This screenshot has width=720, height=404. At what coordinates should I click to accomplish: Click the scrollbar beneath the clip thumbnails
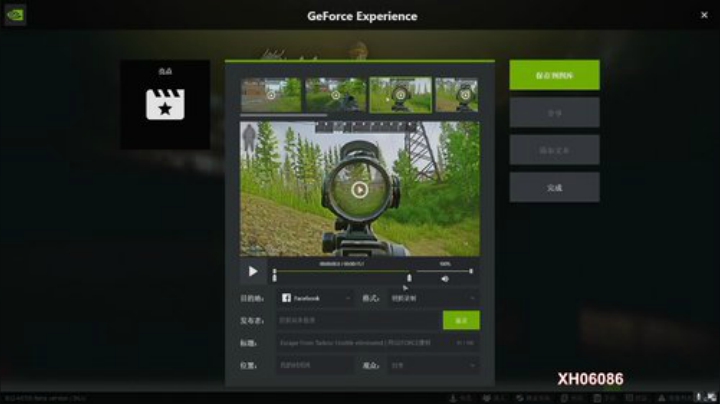coord(283,115)
